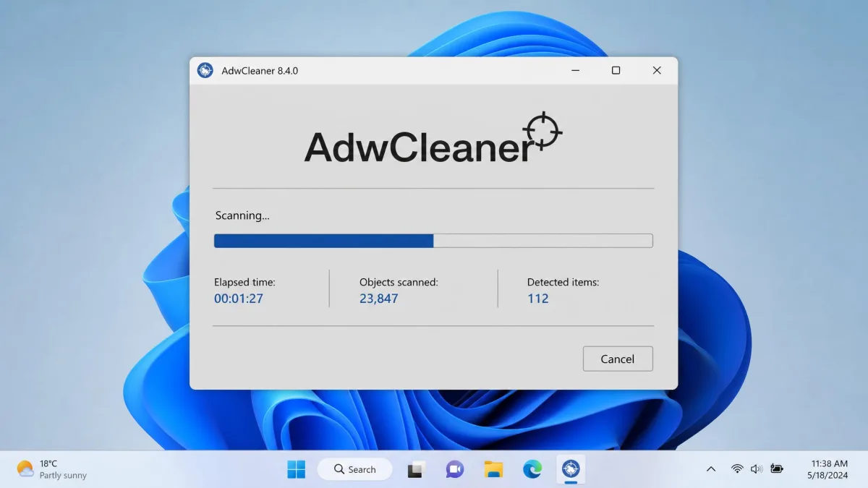Image resolution: width=868 pixels, height=488 pixels.
Task: Launch Microsoft Edge from taskbar
Action: click(532, 469)
